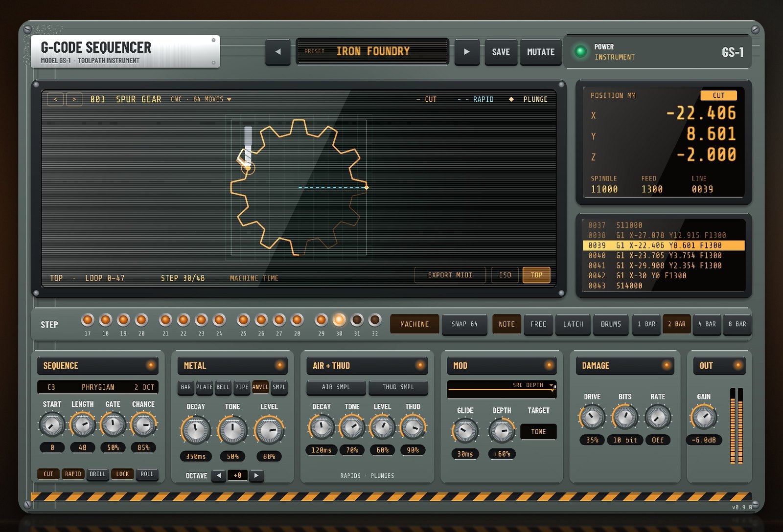Click the DAMAGE DRIVE knob

(x=592, y=417)
